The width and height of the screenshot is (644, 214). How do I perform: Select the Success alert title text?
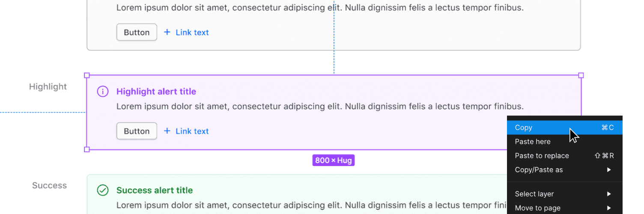(x=155, y=190)
